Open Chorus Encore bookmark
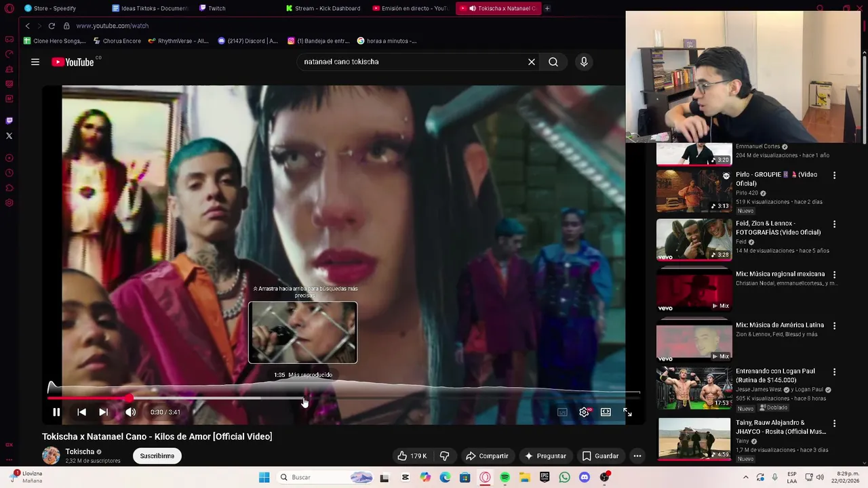Screen dimensions: 868x488 [x=117, y=41]
